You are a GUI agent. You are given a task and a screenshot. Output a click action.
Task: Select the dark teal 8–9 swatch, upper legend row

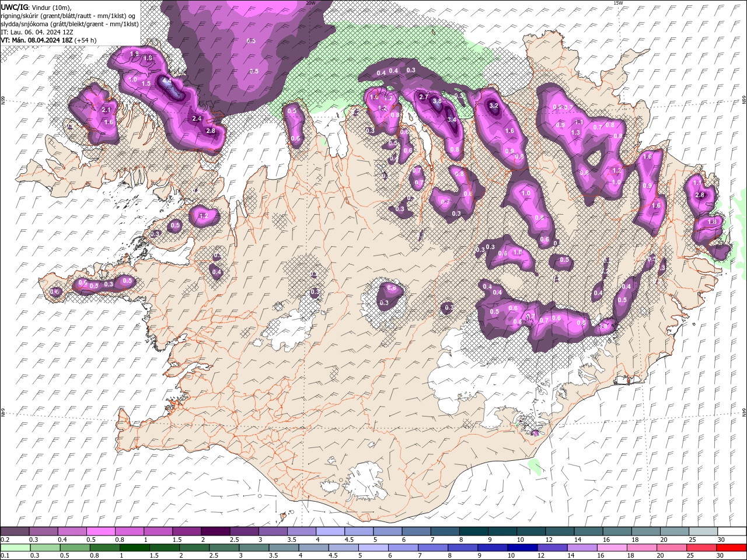474,531
